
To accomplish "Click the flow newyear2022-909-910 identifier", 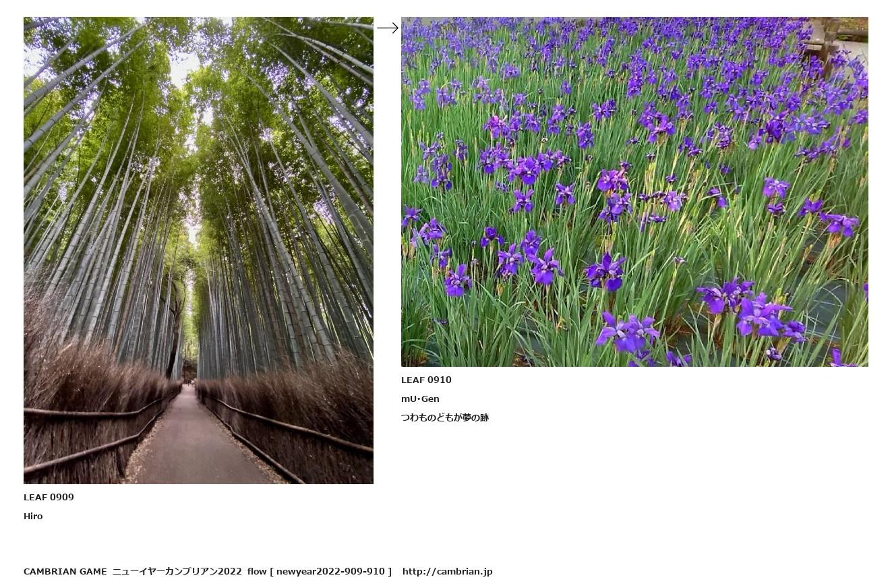I will click(x=320, y=571).
